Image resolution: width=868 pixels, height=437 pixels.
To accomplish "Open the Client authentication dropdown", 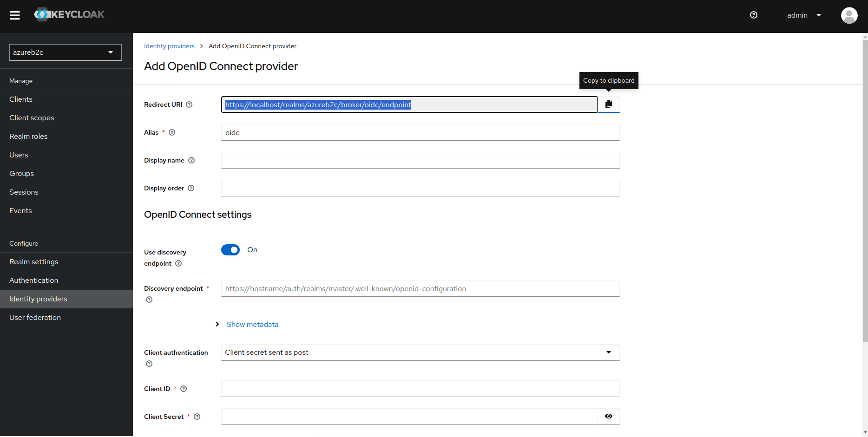I will 420,352.
